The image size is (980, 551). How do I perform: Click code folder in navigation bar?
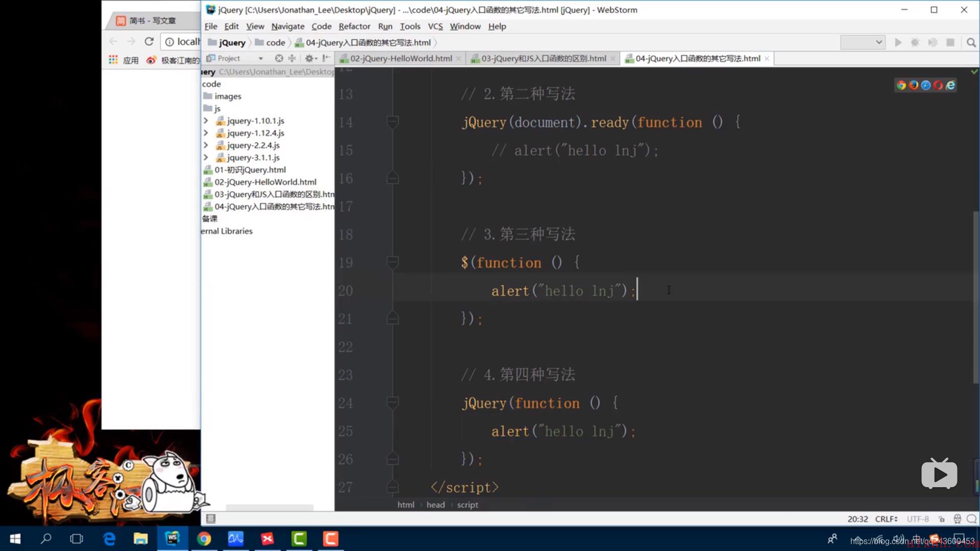point(271,42)
